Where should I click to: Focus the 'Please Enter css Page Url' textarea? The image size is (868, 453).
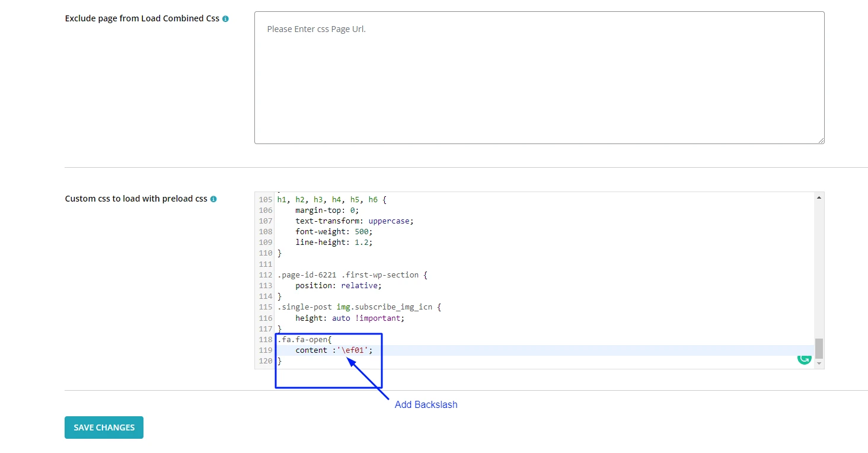[x=539, y=78]
